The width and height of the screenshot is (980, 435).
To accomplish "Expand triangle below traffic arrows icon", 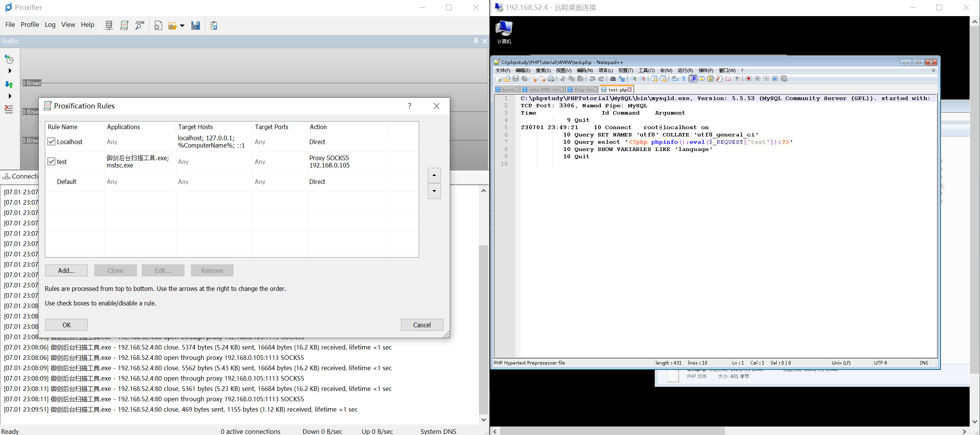I will (10, 96).
